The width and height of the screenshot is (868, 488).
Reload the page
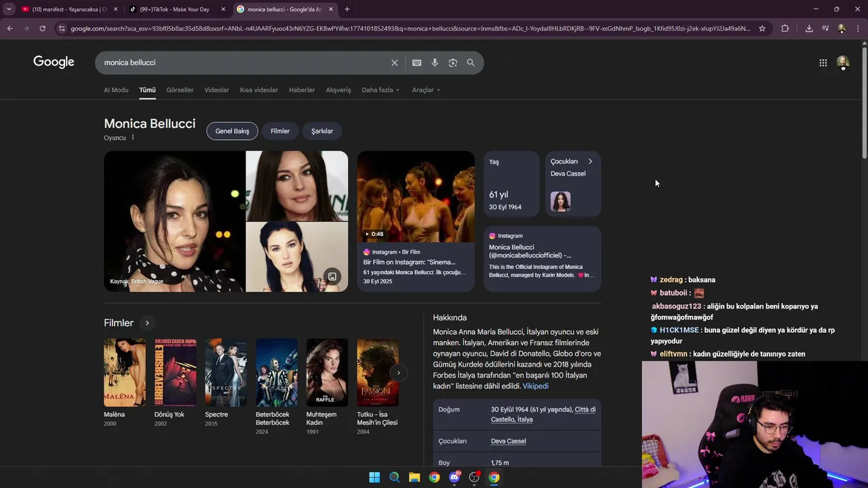click(x=42, y=28)
